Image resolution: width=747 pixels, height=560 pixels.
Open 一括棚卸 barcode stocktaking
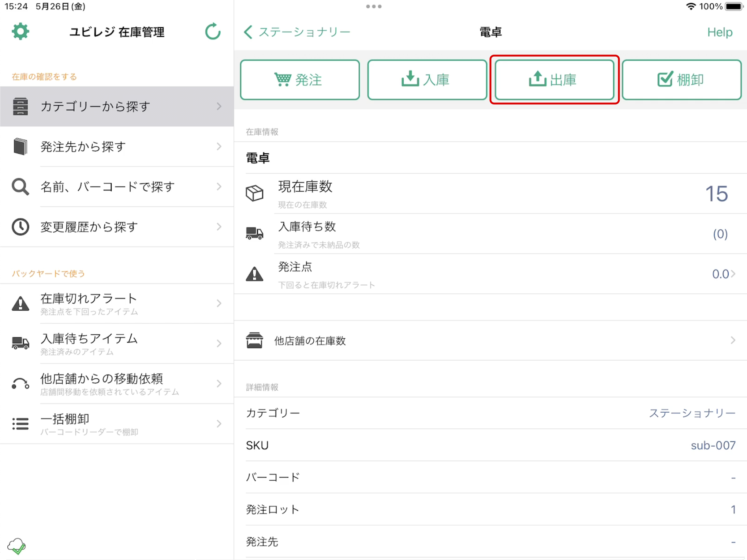(117, 424)
